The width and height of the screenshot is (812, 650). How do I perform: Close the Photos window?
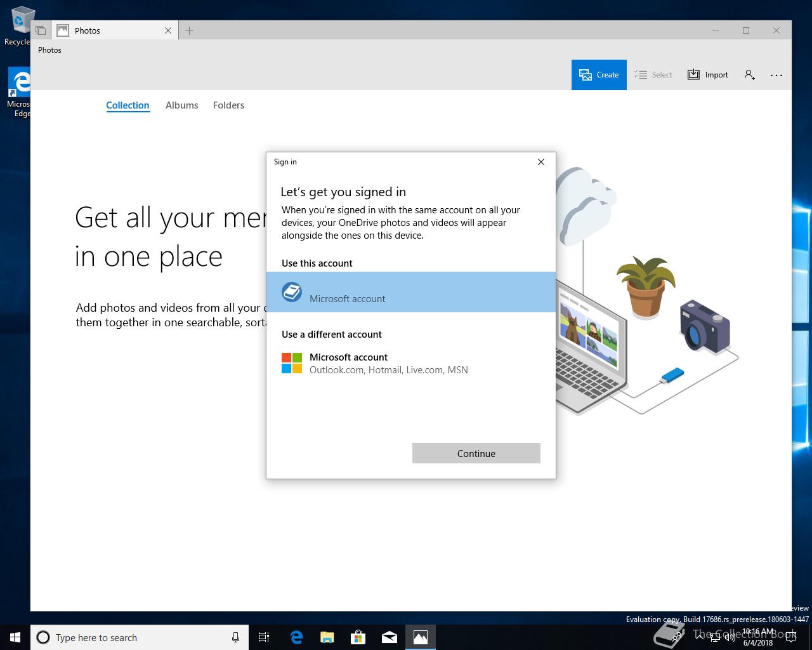click(776, 30)
